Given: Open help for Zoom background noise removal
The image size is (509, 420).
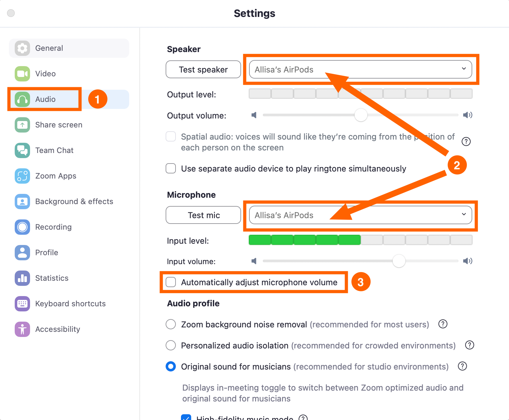Looking at the screenshot, I should point(443,324).
